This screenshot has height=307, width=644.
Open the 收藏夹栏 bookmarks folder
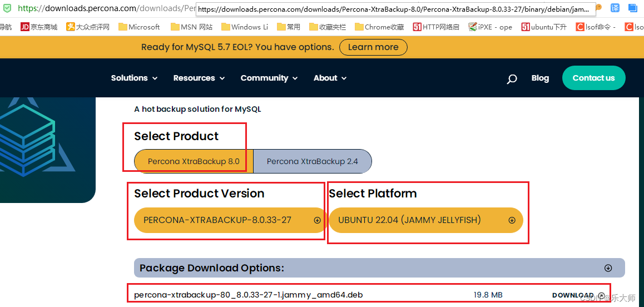(328, 27)
